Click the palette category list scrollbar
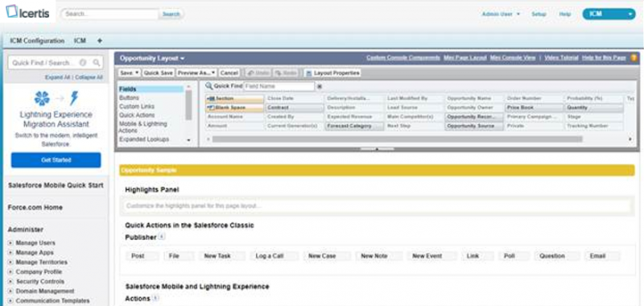This screenshot has height=306, width=644. pos(188,105)
